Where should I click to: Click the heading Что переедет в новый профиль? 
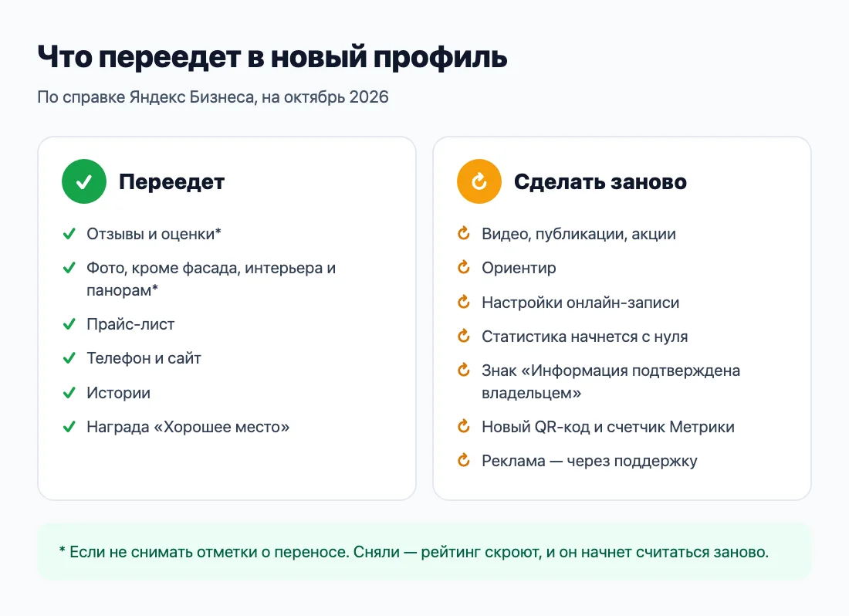click(x=272, y=57)
